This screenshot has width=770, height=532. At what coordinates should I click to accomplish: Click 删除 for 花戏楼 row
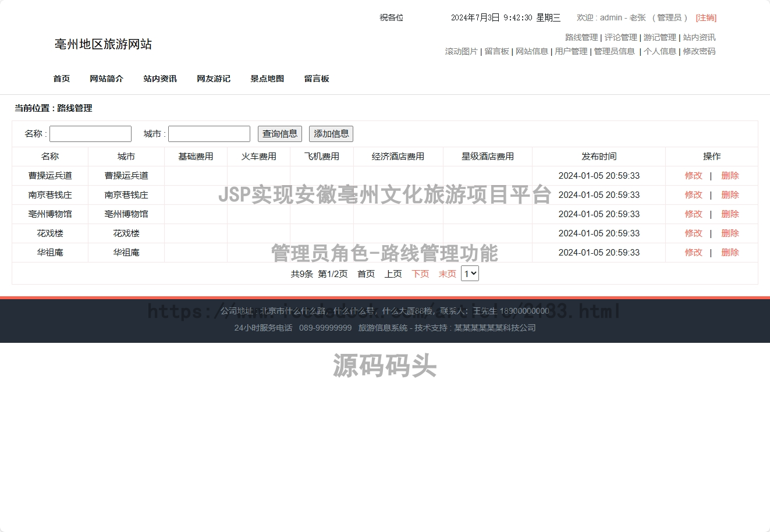tap(730, 233)
